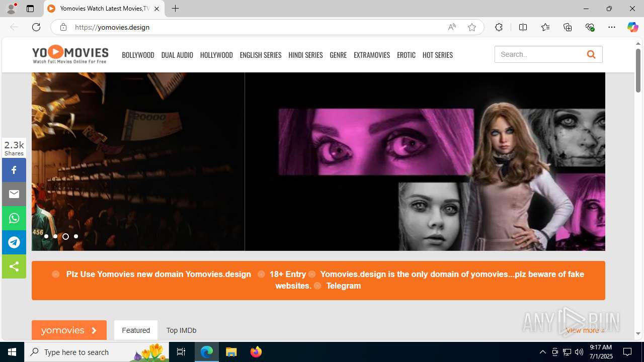Refresh the page in Edge
This screenshot has width=644, height=362.
[36, 27]
